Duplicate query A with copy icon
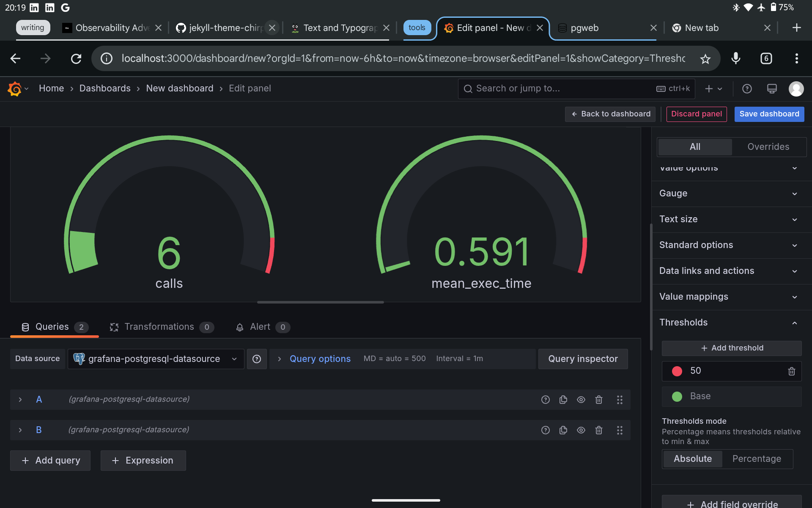Image resolution: width=812 pixels, height=508 pixels. coord(563,400)
